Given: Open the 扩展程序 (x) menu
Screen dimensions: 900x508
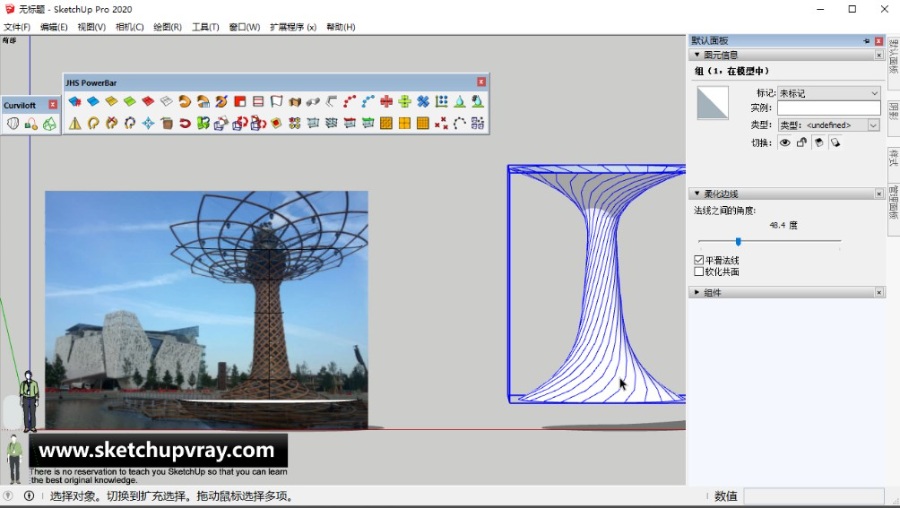Looking at the screenshot, I should point(293,27).
